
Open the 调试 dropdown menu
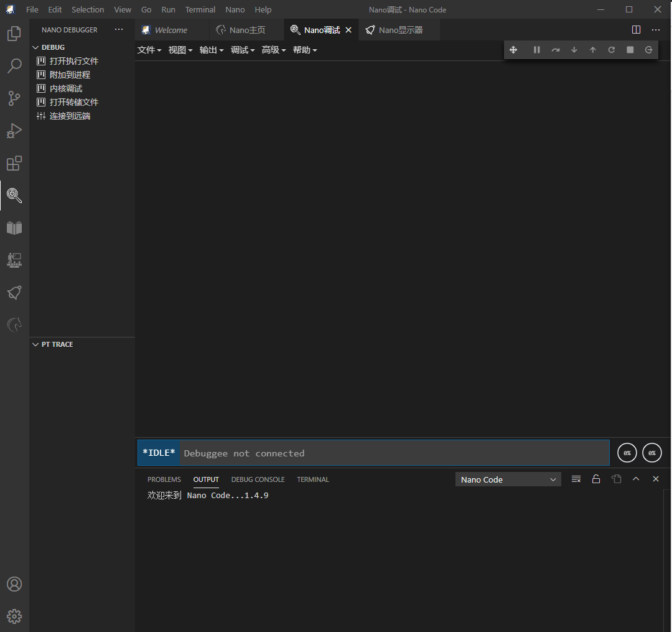point(243,50)
